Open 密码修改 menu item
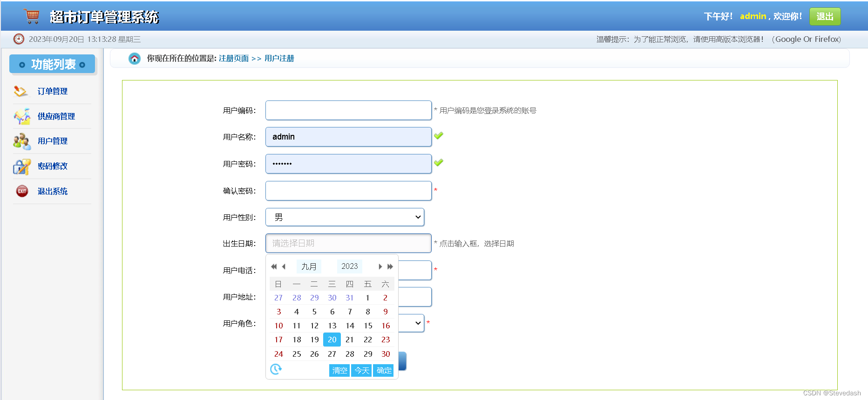 tap(53, 167)
